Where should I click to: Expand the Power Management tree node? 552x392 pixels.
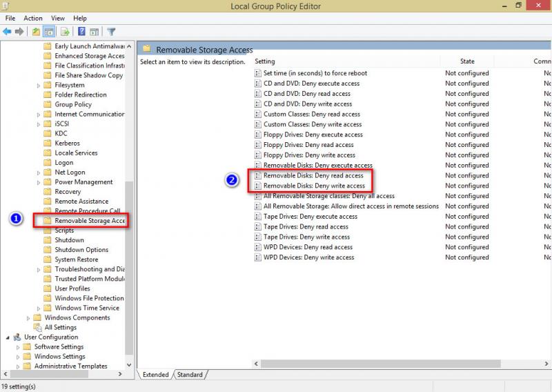(x=39, y=182)
